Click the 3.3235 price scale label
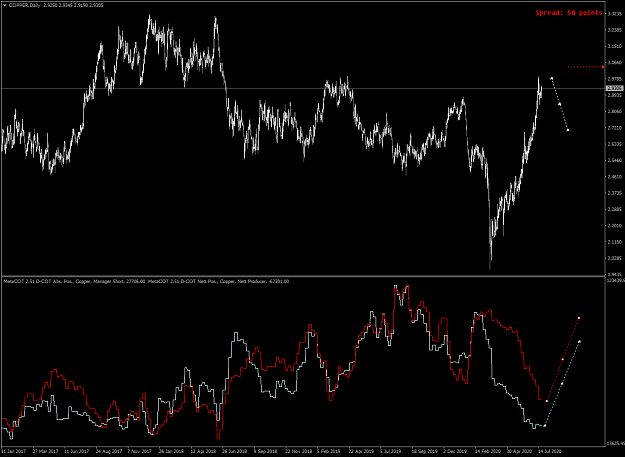Viewport: 625px width, 457px height. point(614,14)
